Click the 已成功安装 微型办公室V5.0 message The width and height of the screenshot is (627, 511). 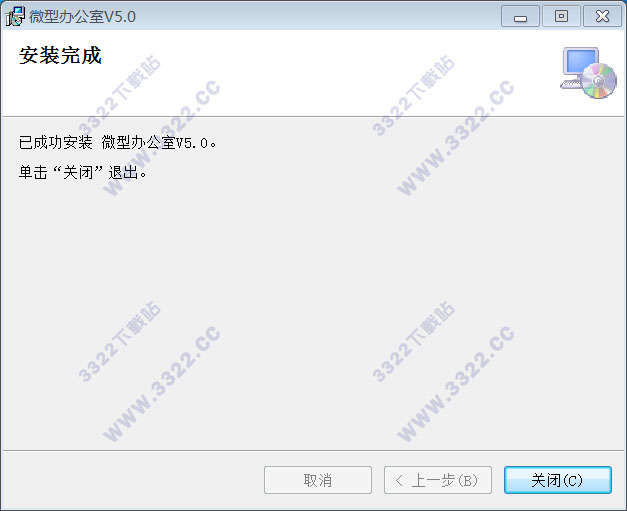(x=118, y=142)
